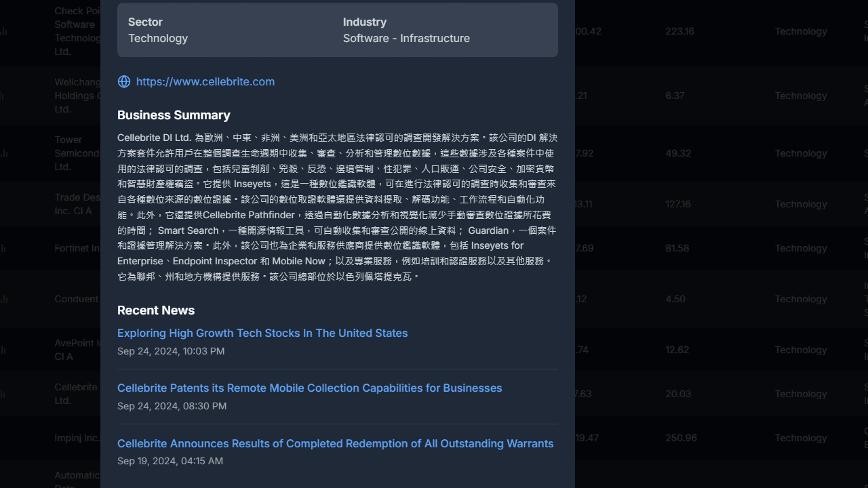Screen dimensions: 868x488
Task: Click the 250.96 value in background table
Action: coord(681,438)
